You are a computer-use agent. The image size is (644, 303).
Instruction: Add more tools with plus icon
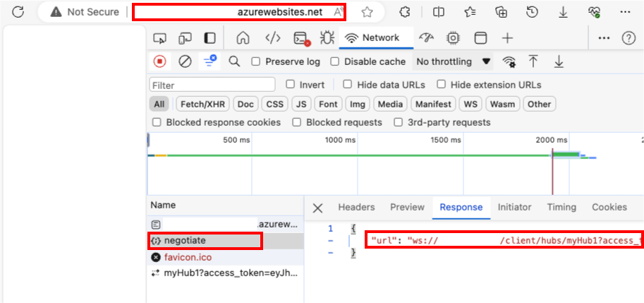508,38
